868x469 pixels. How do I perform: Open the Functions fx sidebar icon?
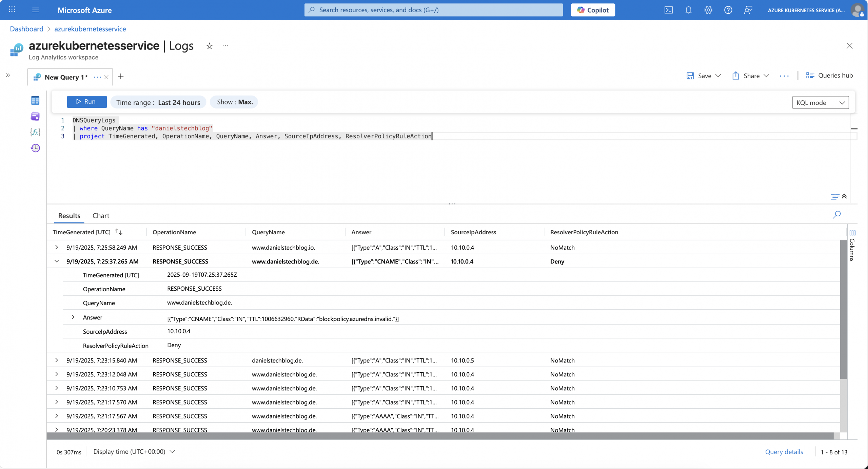(x=35, y=132)
